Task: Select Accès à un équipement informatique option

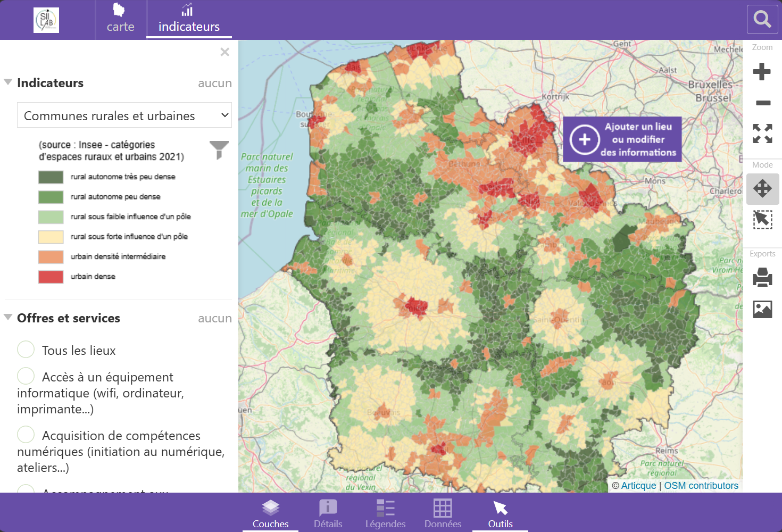Action: click(26, 376)
